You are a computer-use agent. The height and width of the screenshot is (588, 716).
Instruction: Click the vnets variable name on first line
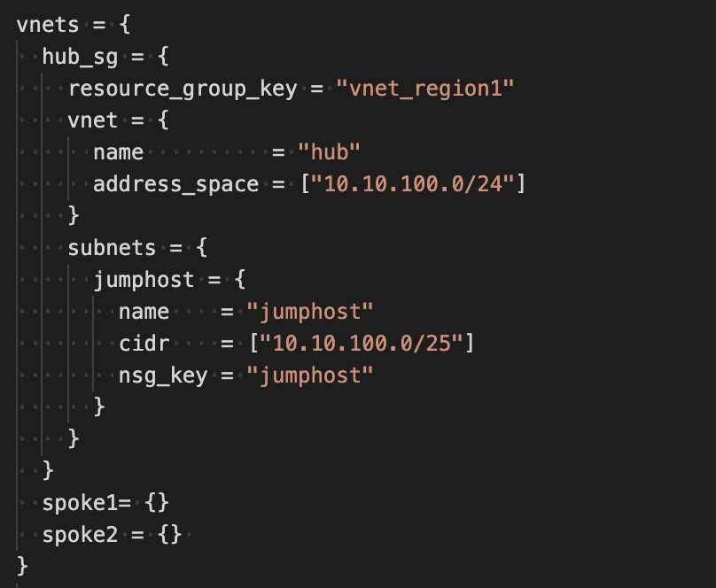coord(48,25)
